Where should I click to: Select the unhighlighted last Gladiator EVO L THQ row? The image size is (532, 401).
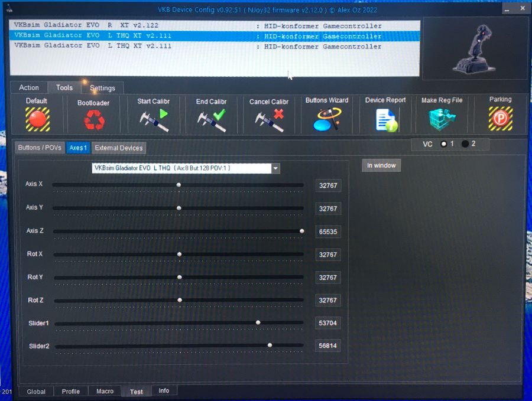point(215,46)
